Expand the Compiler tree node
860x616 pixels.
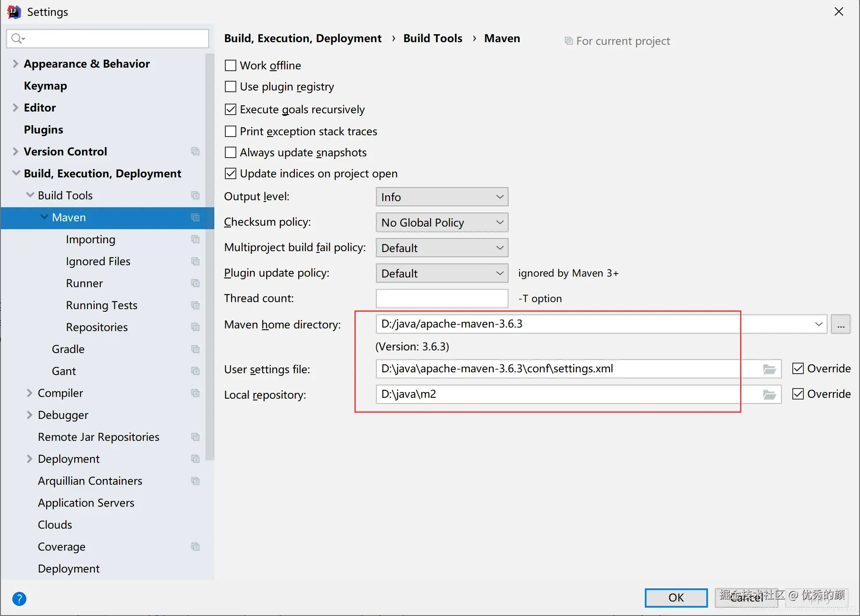click(x=29, y=393)
